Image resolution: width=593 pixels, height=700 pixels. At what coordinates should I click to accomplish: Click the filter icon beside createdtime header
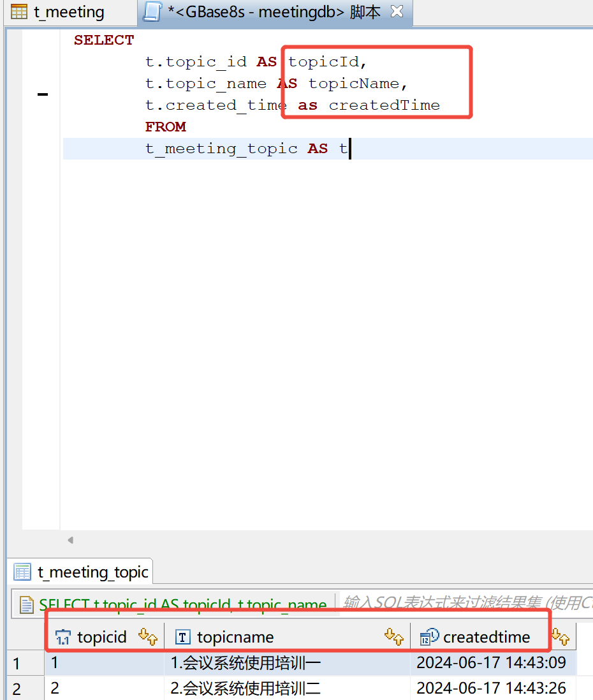pos(560,637)
